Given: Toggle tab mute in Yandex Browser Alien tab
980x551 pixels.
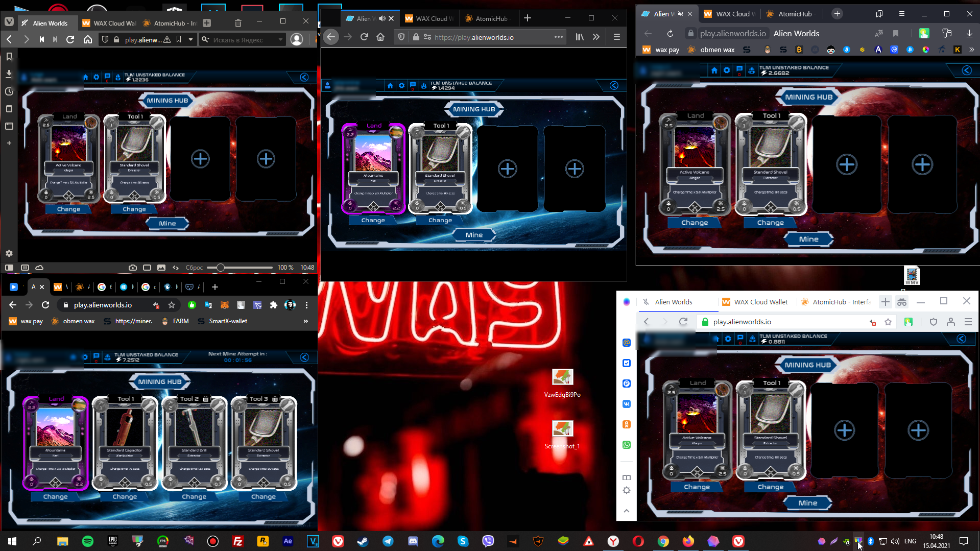Looking at the screenshot, I should coord(680,14).
